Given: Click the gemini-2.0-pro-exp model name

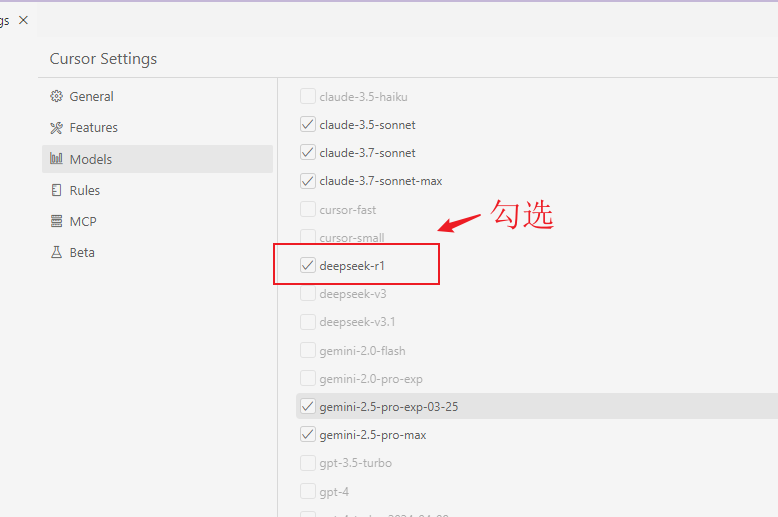Looking at the screenshot, I should pos(371,379).
